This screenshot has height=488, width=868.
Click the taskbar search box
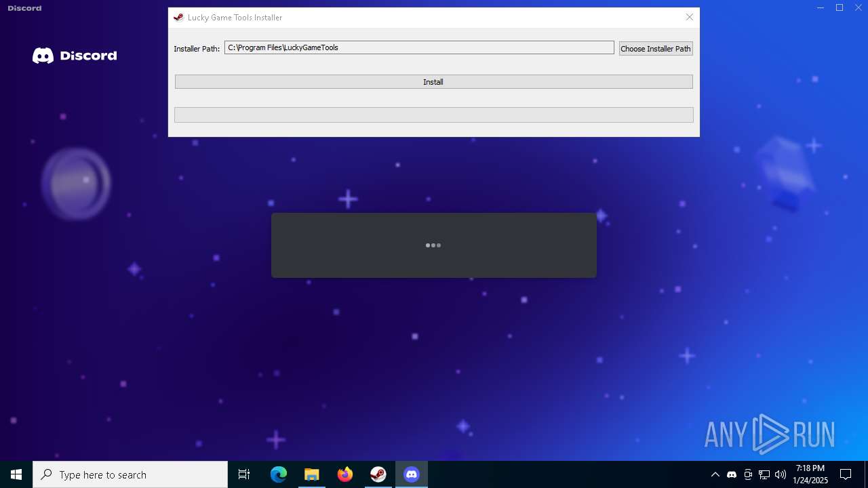coord(130,474)
